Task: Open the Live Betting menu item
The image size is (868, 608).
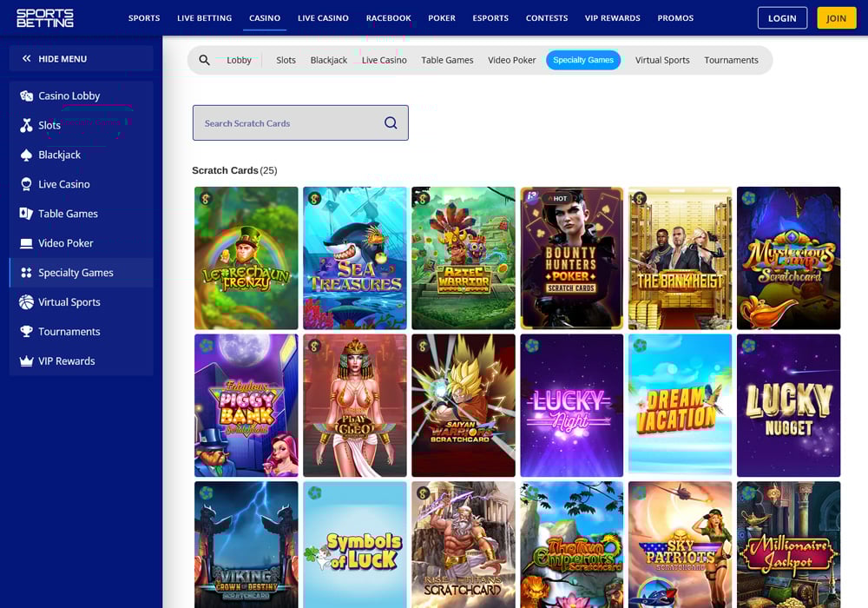Action: point(204,18)
